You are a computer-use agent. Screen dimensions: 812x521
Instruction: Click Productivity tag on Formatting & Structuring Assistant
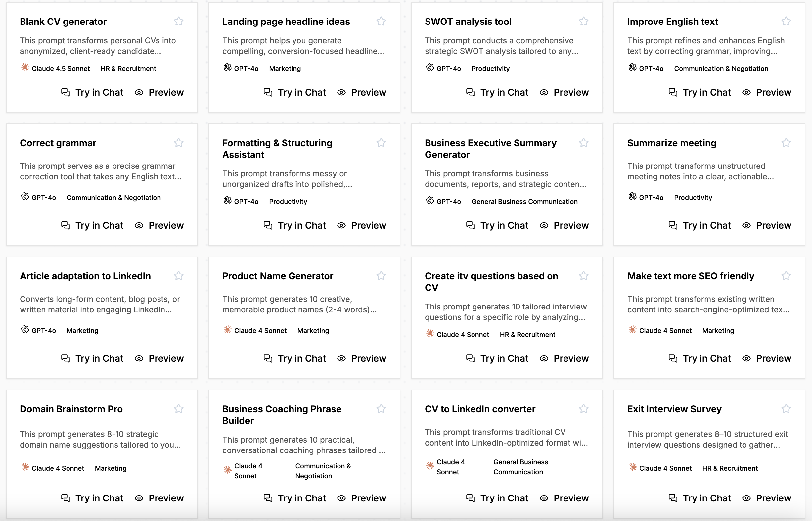[288, 201]
